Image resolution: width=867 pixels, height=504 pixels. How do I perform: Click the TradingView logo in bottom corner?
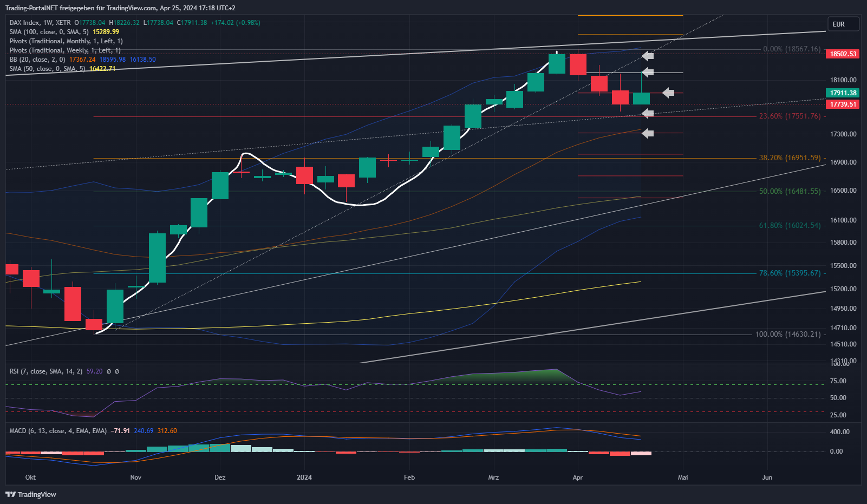coord(31,494)
